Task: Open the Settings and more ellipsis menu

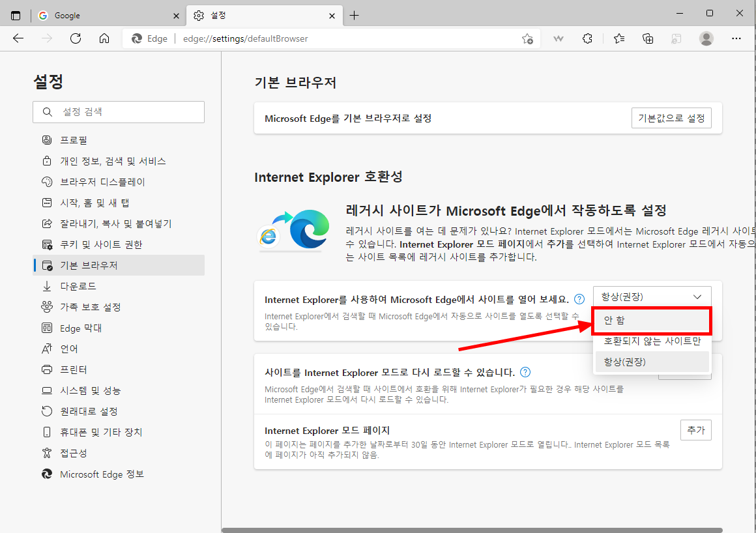Action: coord(736,38)
